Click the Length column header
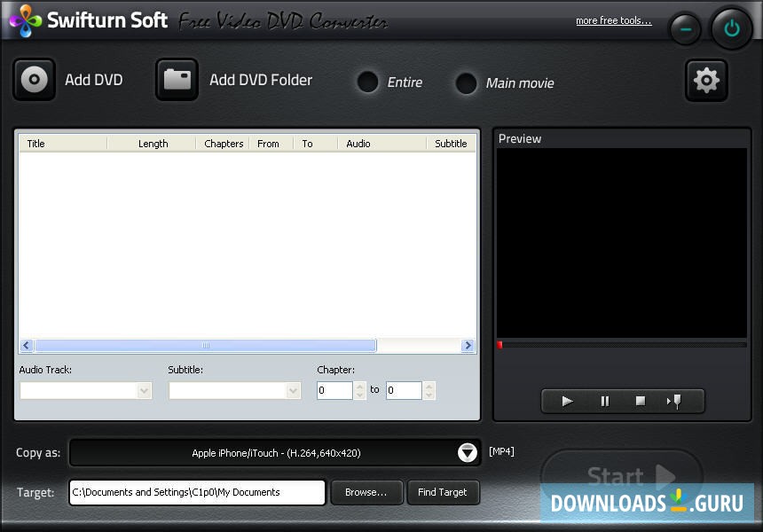This screenshot has width=763, height=532. [x=153, y=144]
